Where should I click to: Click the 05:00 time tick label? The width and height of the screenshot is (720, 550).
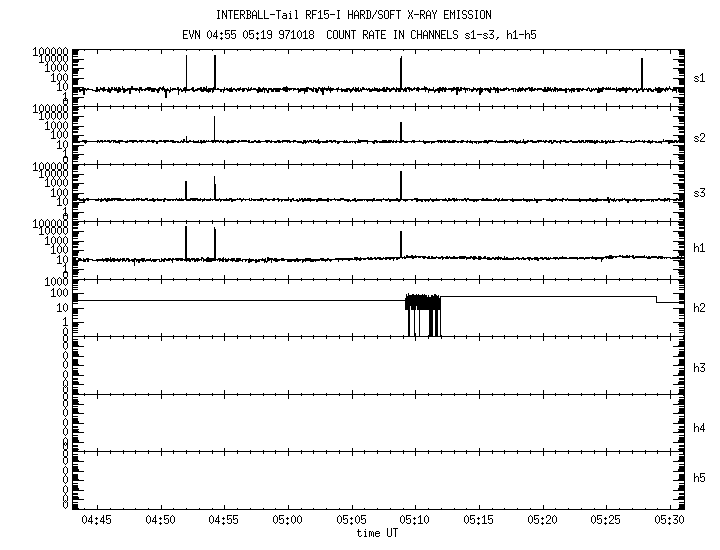288,521
